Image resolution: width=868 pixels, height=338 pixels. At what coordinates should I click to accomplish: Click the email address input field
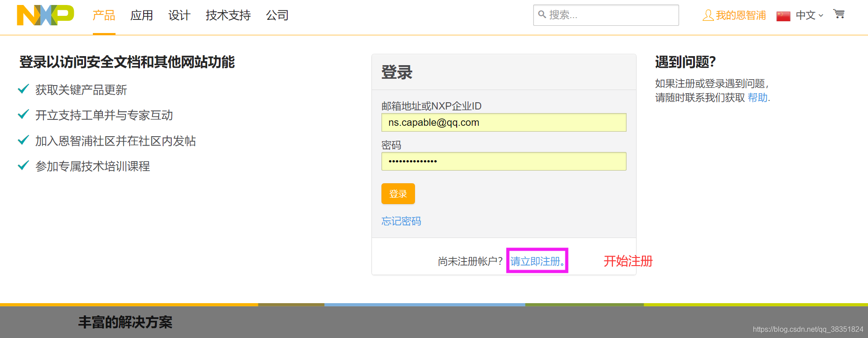click(504, 122)
